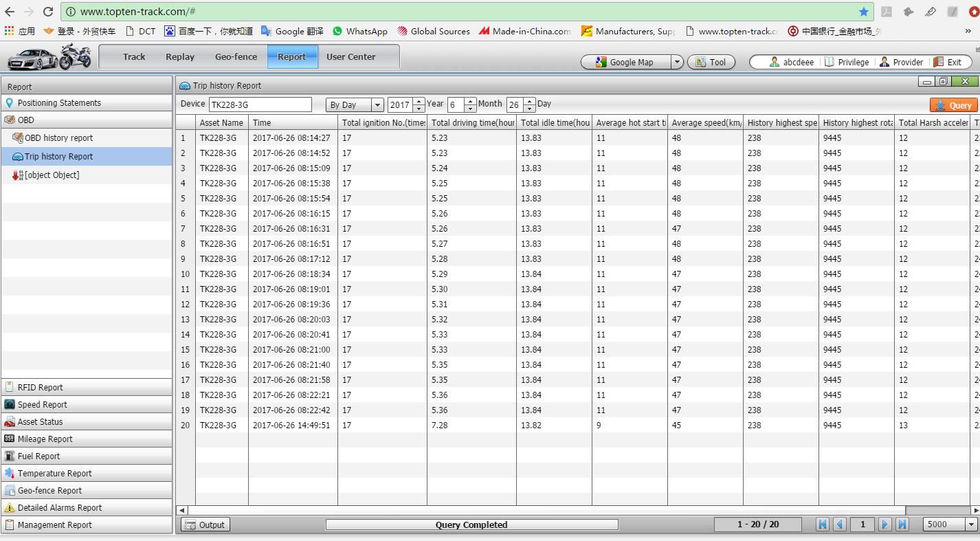
Task: Click the orange Query button
Action: pyautogui.click(x=954, y=105)
